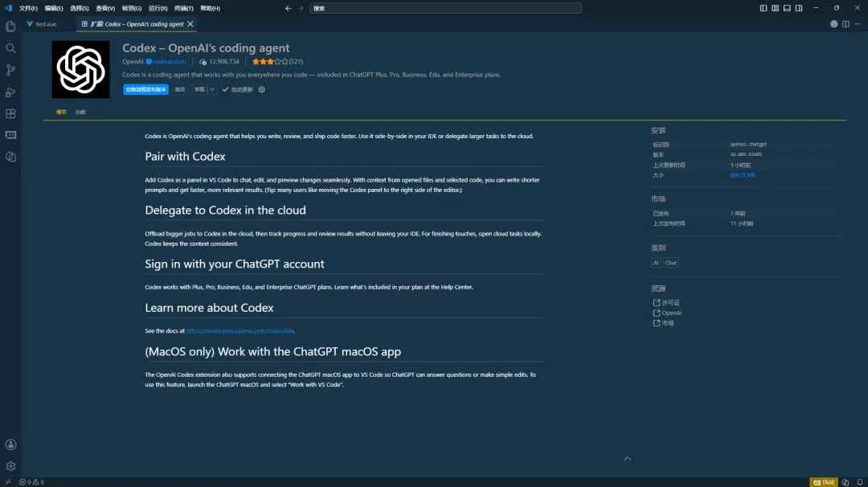This screenshot has height=487, width=868.
Task: Click the 卸载 uninstall button
Action: 199,89
